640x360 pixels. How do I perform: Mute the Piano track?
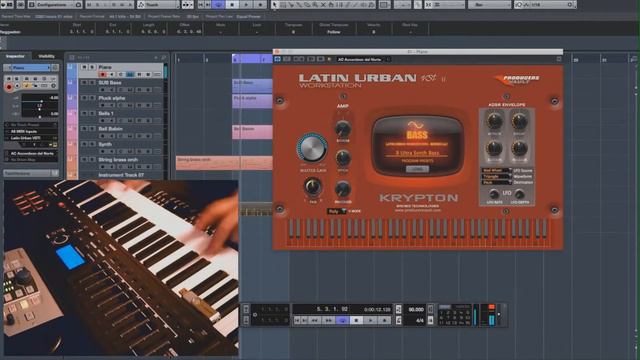[84, 67]
